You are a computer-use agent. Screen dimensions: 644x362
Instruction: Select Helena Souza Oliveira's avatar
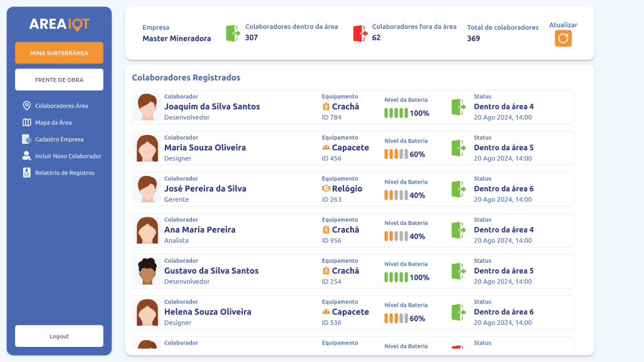click(x=147, y=312)
